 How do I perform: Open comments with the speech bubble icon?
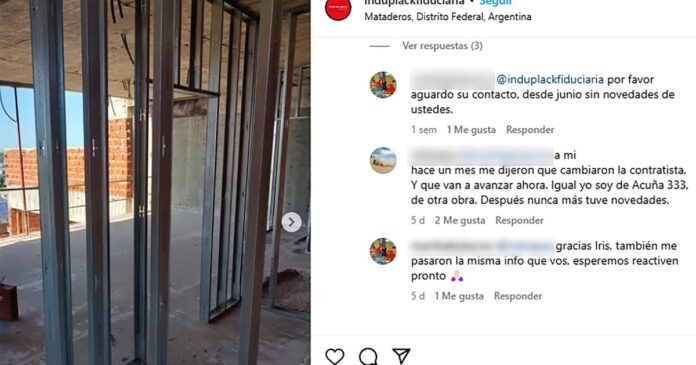(x=368, y=356)
